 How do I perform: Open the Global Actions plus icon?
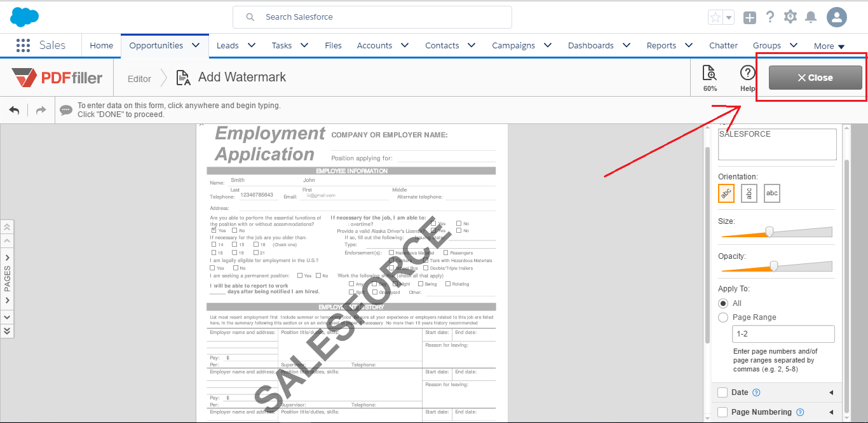[x=750, y=17]
